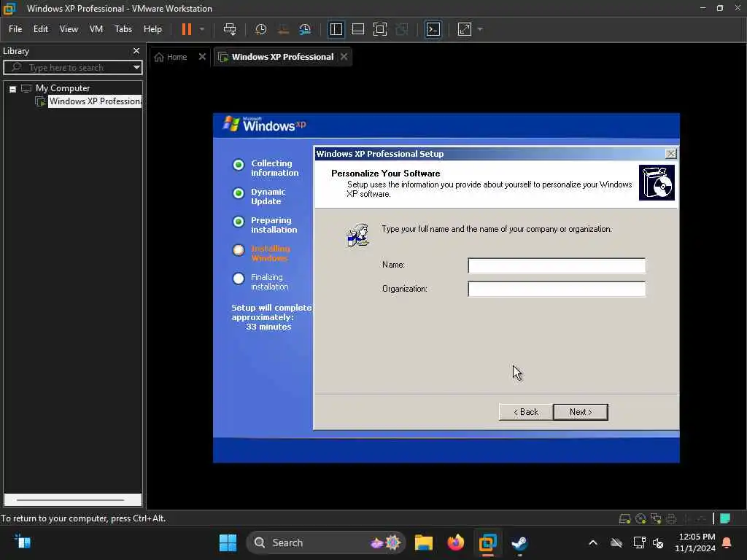Show hidden system tray icons
The height and width of the screenshot is (560, 747).
click(x=593, y=542)
